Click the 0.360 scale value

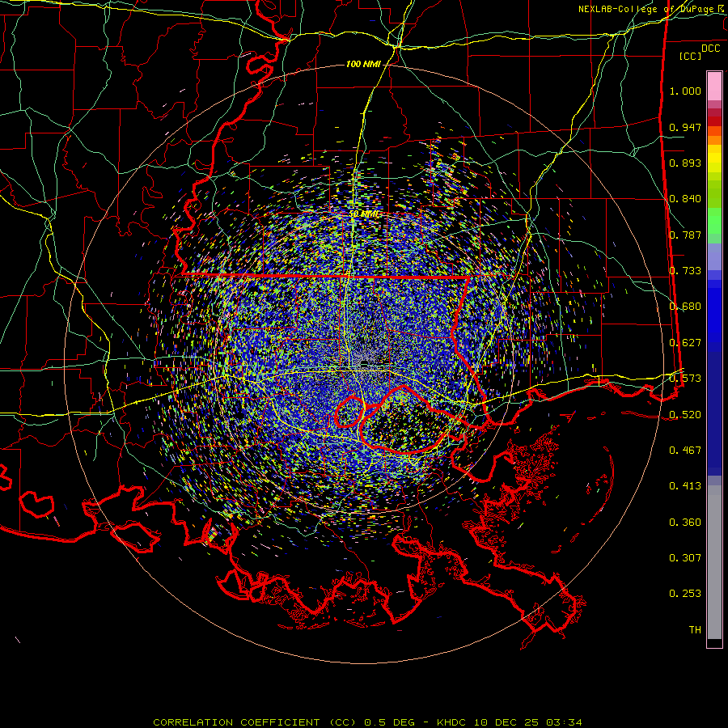click(685, 523)
